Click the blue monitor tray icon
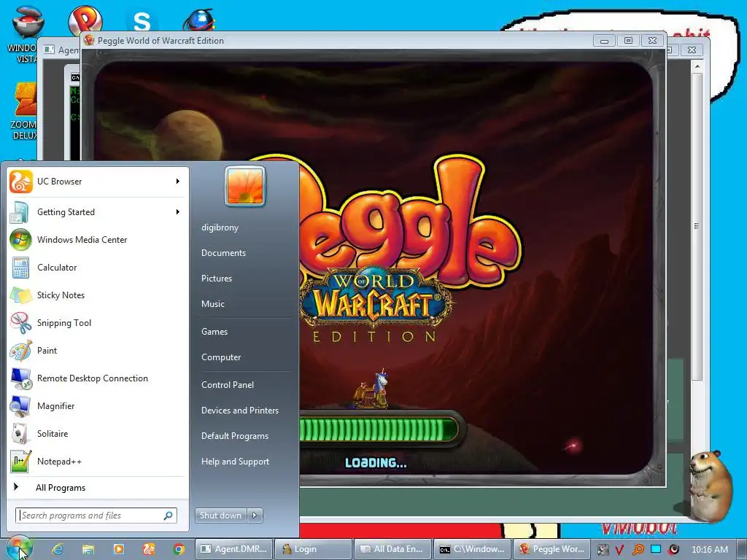 (x=656, y=549)
